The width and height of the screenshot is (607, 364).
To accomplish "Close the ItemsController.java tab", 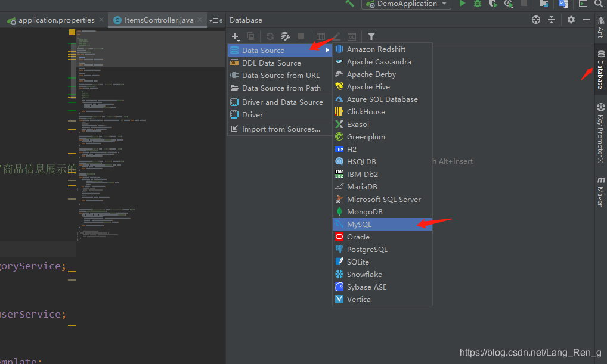I will (200, 20).
